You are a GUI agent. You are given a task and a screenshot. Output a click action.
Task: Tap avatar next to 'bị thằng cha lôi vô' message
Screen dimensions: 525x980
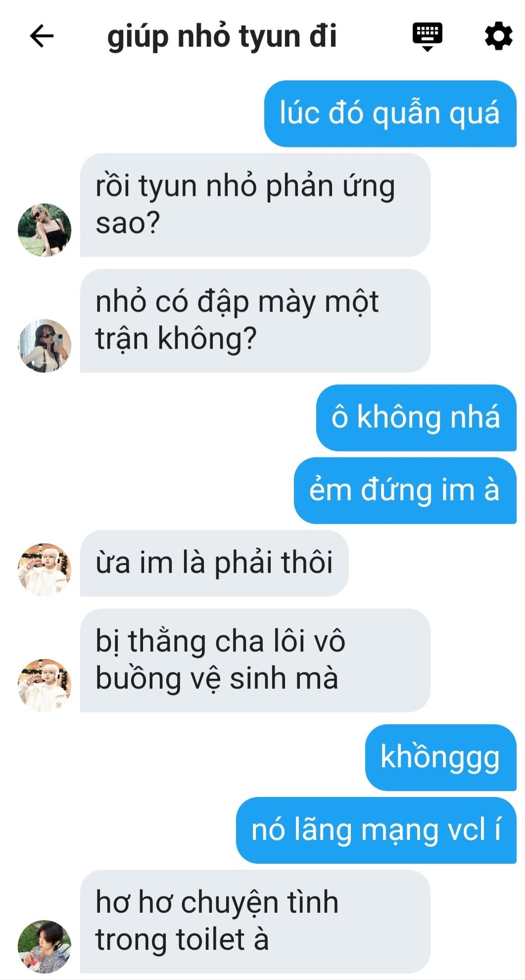click(x=44, y=685)
